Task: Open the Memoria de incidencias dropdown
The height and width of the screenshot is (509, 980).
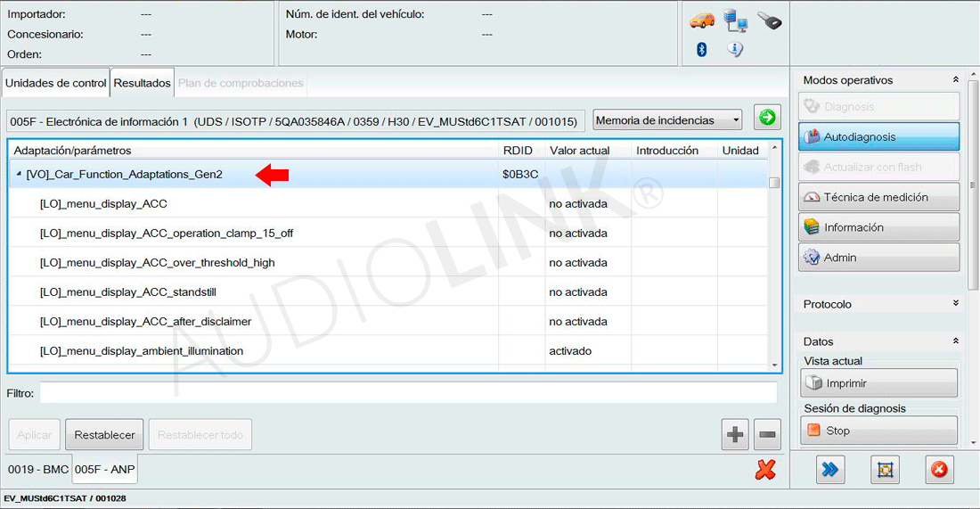Action: point(667,120)
